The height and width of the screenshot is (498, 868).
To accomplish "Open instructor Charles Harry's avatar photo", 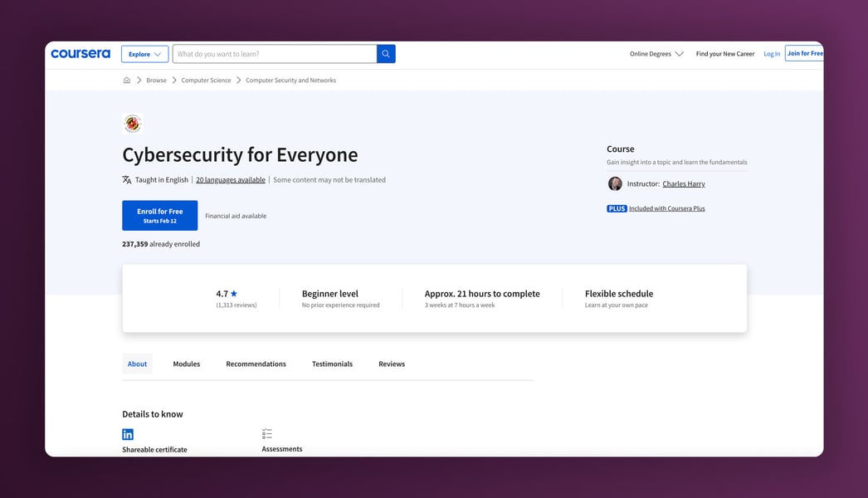I will [615, 183].
